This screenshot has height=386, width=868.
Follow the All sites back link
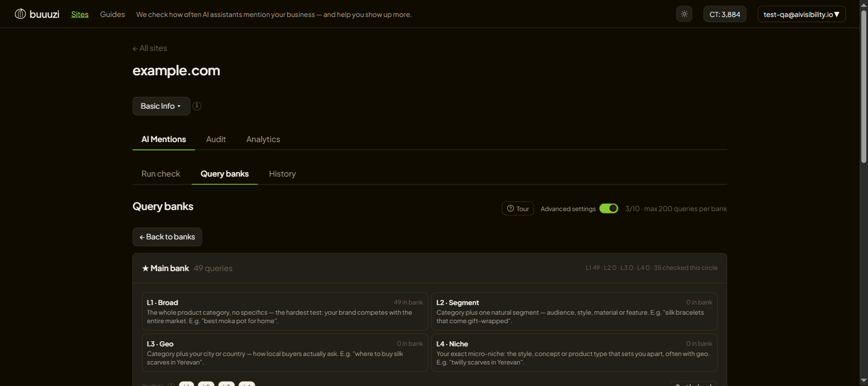[150, 48]
